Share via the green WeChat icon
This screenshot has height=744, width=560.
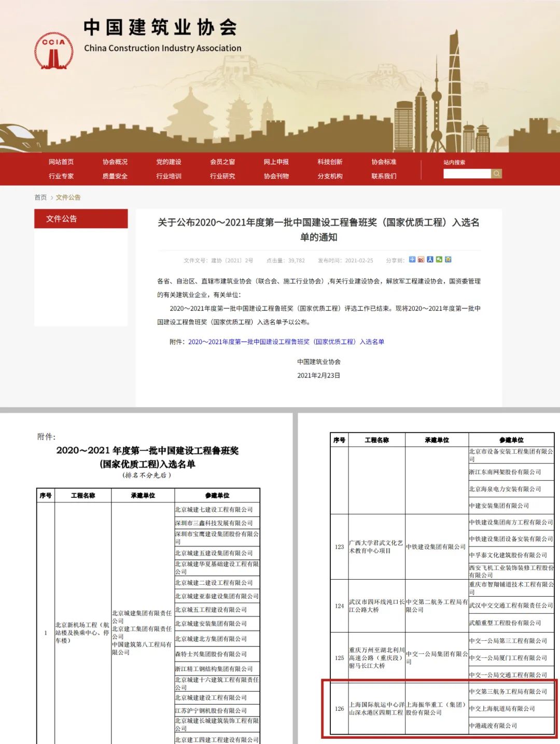point(439,259)
